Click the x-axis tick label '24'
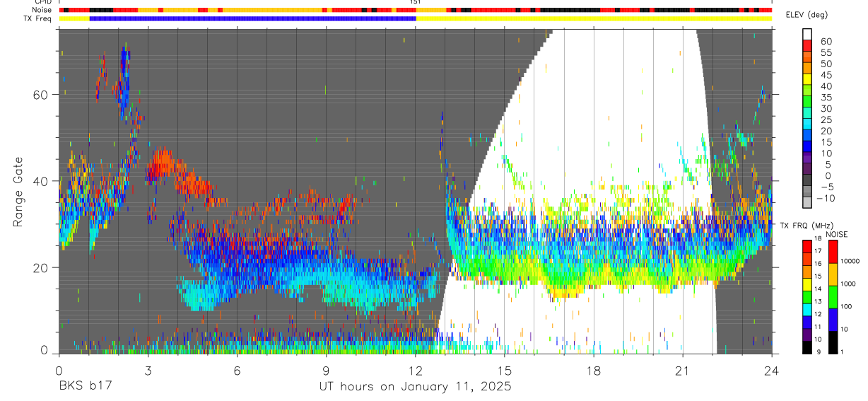This screenshot has width=868, height=401. [771, 370]
